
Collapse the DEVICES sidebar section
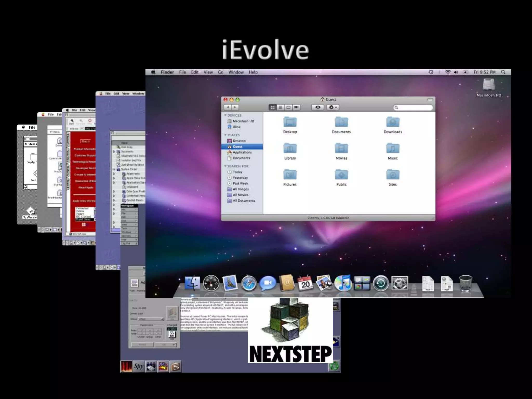tap(225, 115)
